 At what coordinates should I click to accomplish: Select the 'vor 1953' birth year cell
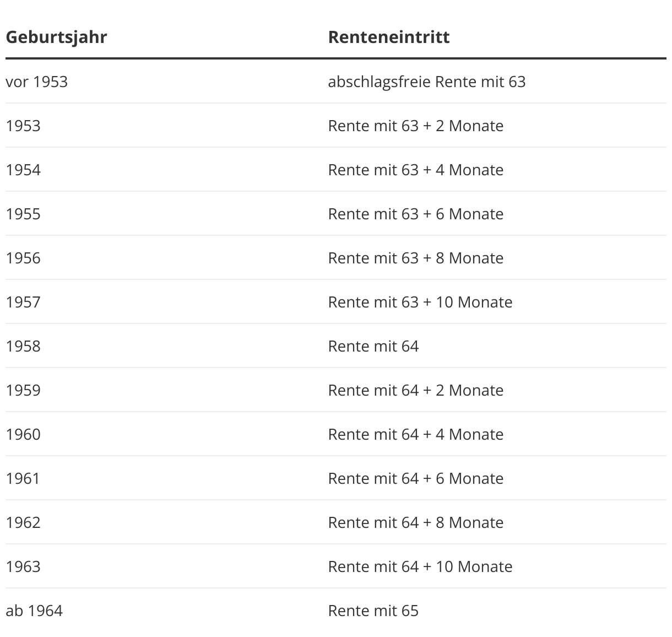pyautogui.click(x=37, y=82)
